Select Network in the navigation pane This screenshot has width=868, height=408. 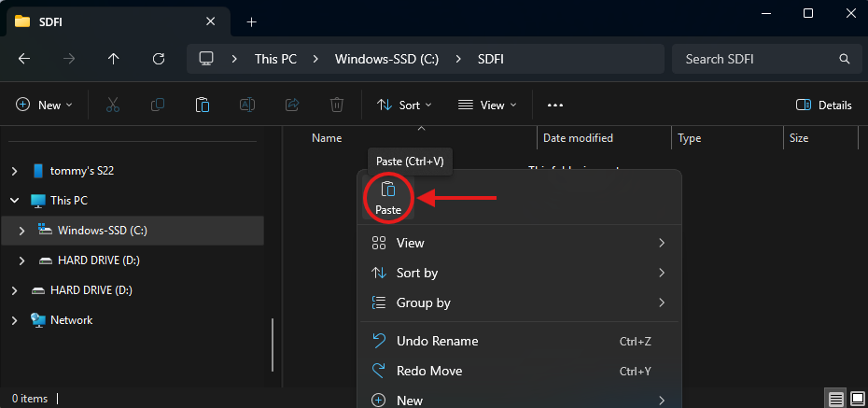[72, 320]
